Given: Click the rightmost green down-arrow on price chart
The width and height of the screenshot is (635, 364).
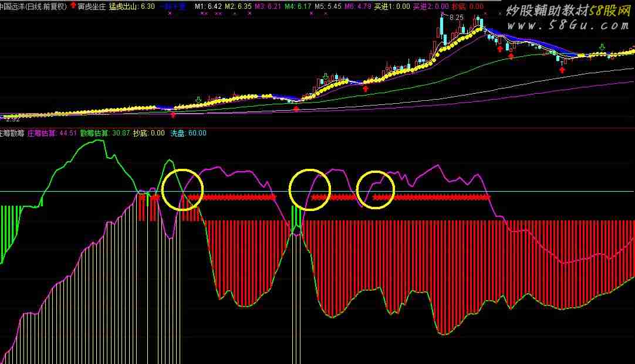Looking at the screenshot, I should point(602,47).
